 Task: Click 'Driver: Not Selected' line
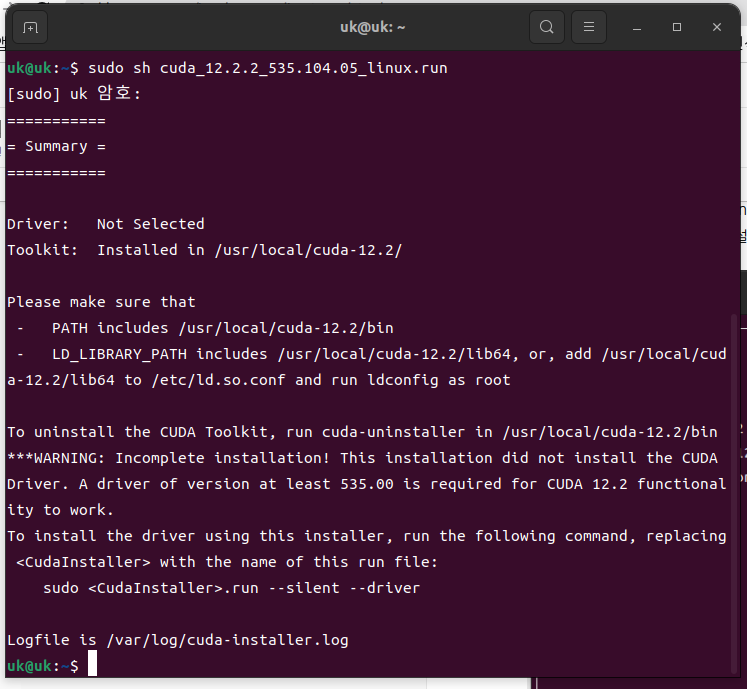click(x=106, y=224)
